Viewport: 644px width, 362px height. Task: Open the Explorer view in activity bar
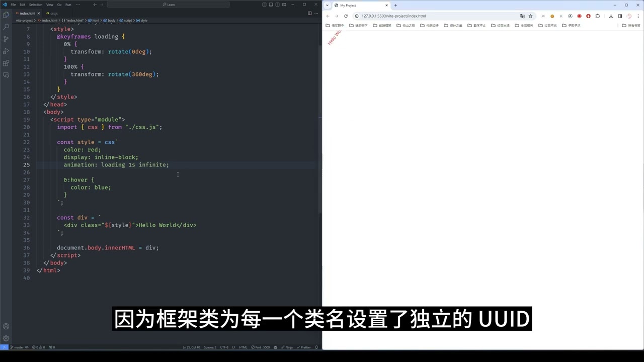pyautogui.click(x=6, y=15)
